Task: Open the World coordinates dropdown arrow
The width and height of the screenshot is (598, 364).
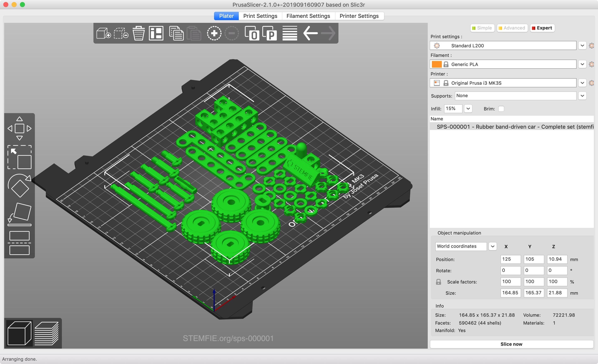Action: pyautogui.click(x=493, y=246)
